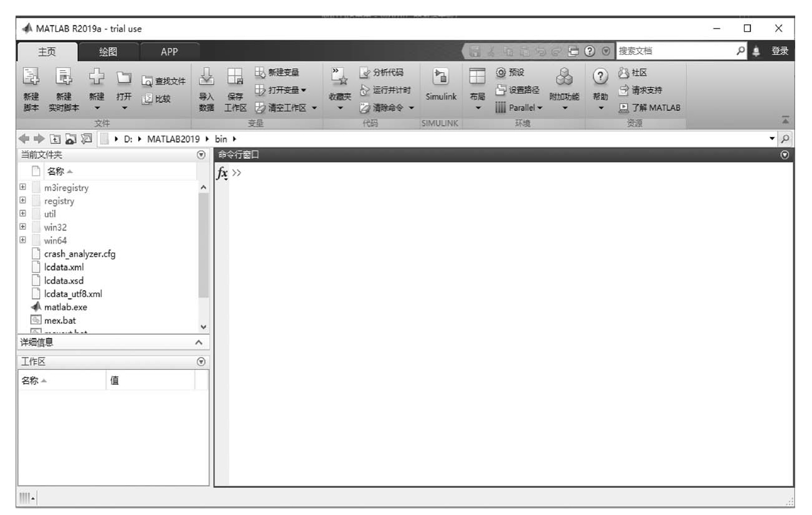Expand the m3iregistry folder
Screen dimensions: 812x515
tap(24, 187)
